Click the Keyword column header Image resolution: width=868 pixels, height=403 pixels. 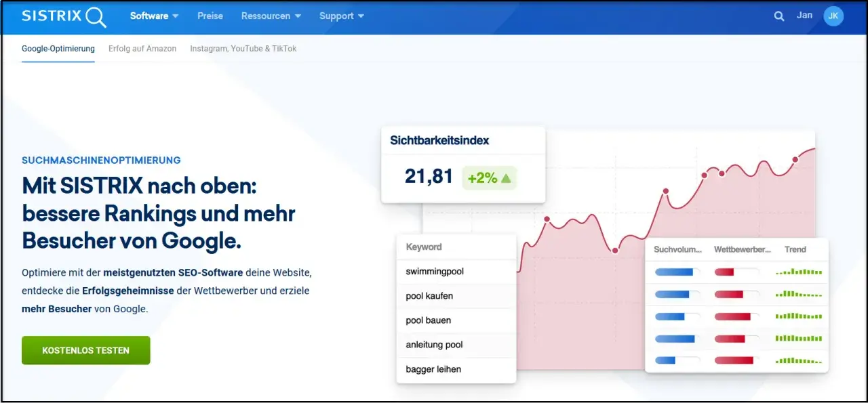(x=424, y=247)
